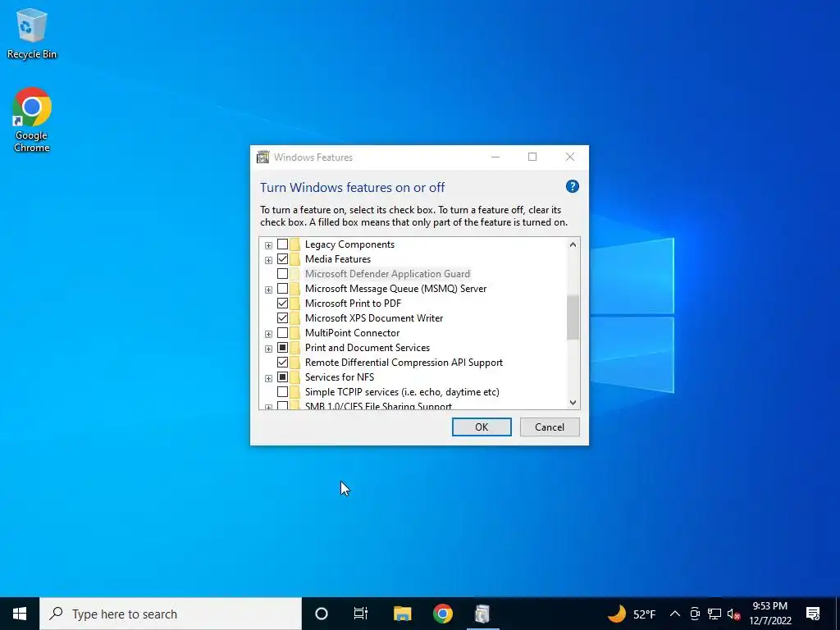Enable the Legacy Components checkbox

coord(282,244)
